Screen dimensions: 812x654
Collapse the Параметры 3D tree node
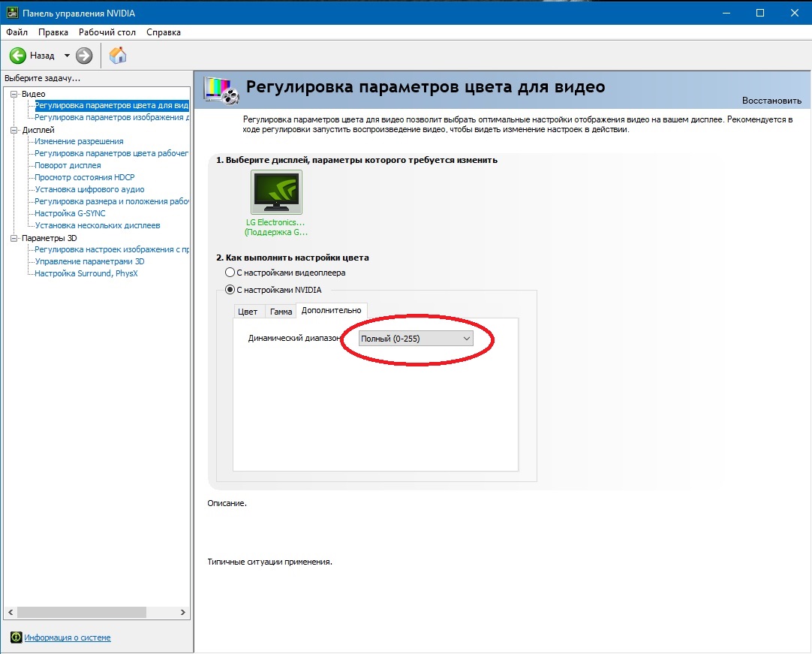click(14, 238)
